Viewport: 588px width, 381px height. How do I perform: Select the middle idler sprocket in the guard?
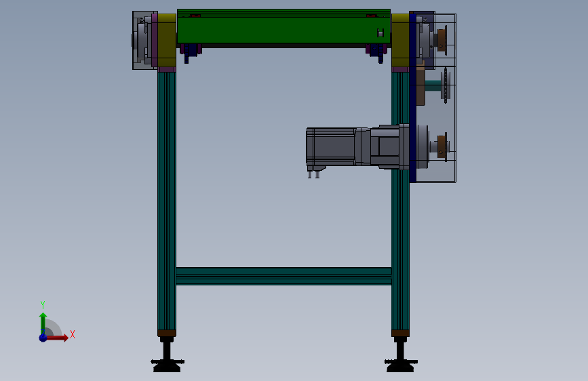(x=445, y=86)
